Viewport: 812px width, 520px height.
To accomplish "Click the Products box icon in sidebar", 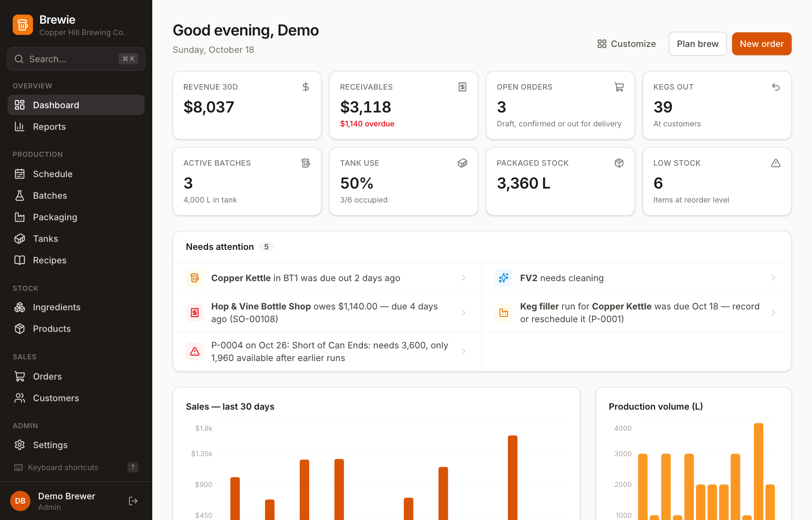I will [20, 328].
